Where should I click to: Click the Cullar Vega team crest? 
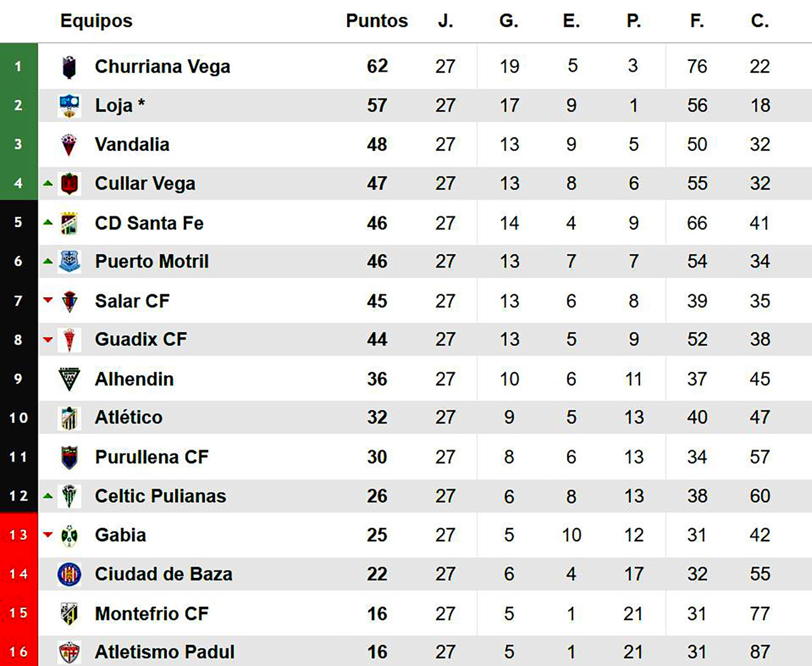pos(69,183)
